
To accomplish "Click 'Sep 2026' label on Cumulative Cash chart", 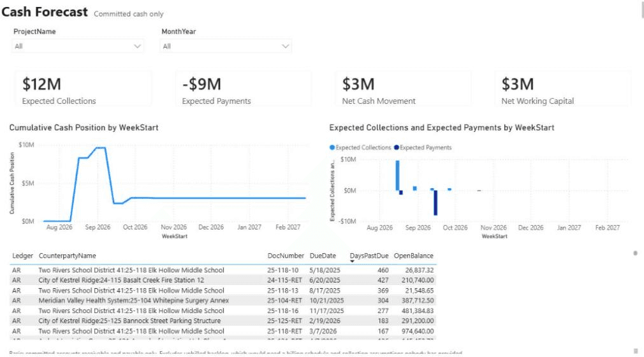I will point(98,227).
